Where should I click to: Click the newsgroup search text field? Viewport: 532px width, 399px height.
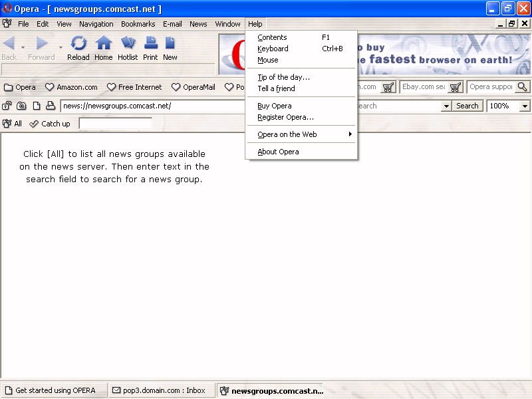[115, 124]
